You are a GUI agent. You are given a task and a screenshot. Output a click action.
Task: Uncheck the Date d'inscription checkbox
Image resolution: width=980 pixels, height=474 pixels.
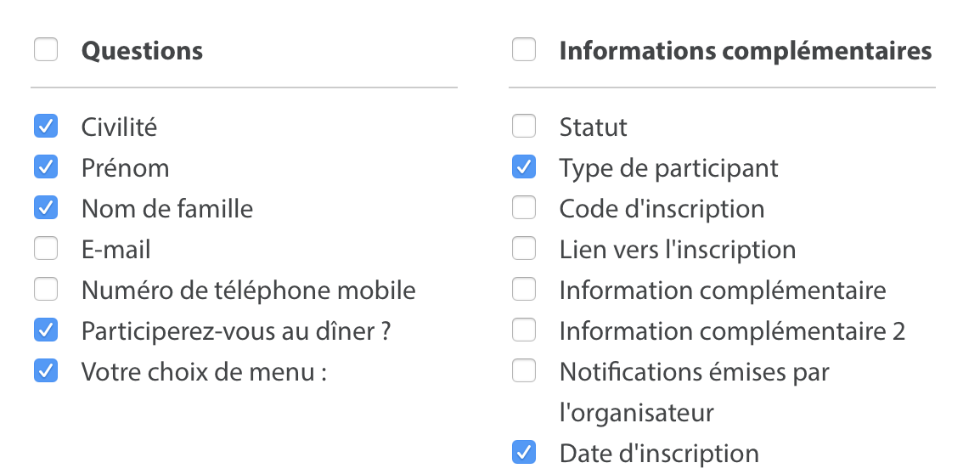(524, 453)
